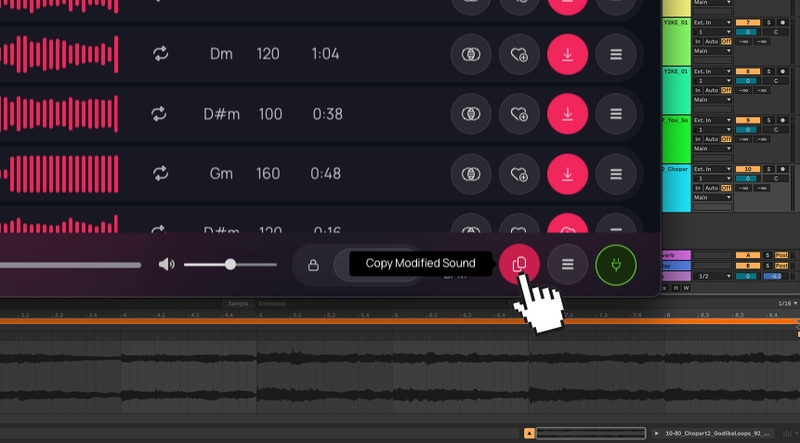Preview the Dm 120 waveform

click(x=59, y=54)
